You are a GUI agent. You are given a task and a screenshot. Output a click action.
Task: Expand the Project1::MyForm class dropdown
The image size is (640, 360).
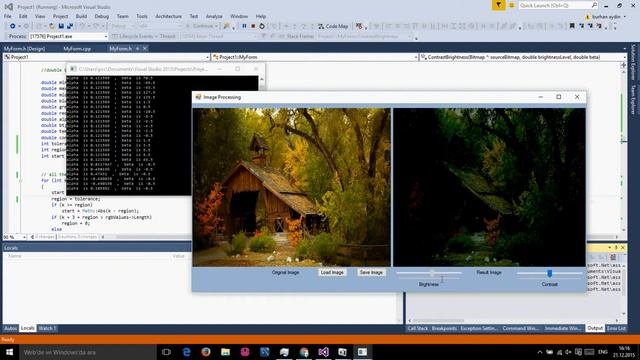point(416,57)
